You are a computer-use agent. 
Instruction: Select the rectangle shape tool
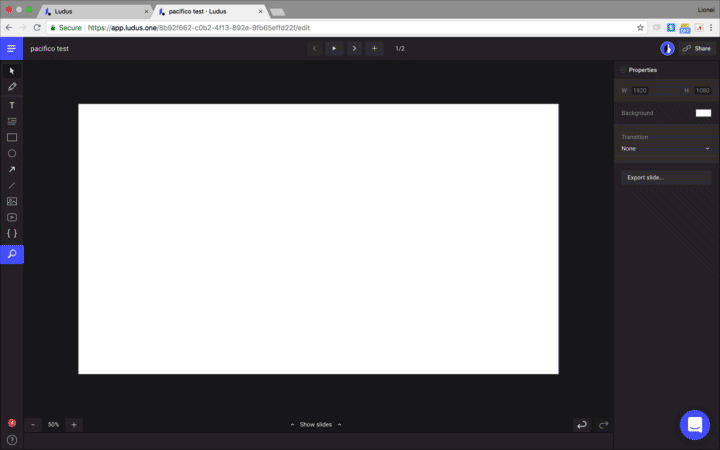coord(12,137)
